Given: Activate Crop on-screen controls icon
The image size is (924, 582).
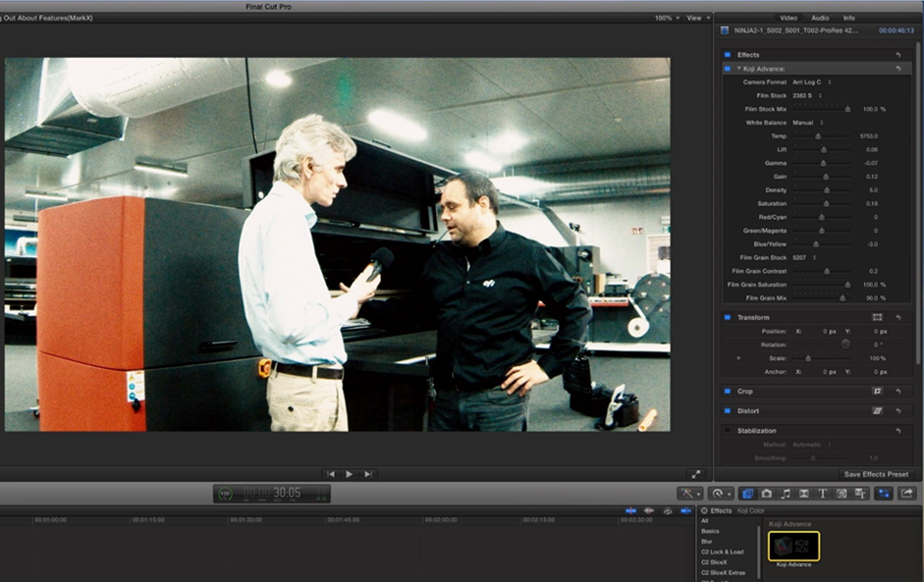Looking at the screenshot, I should coord(877,392).
